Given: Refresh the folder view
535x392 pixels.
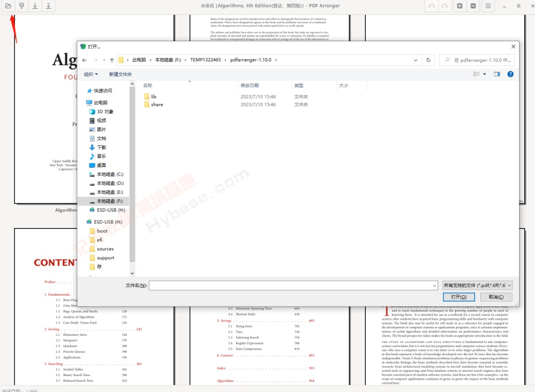Looking at the screenshot, I should click(428, 60).
